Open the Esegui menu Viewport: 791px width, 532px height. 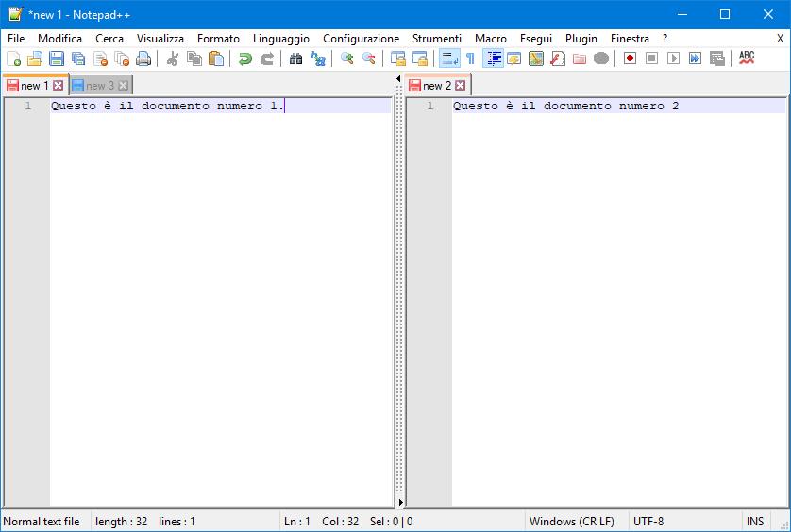point(536,39)
